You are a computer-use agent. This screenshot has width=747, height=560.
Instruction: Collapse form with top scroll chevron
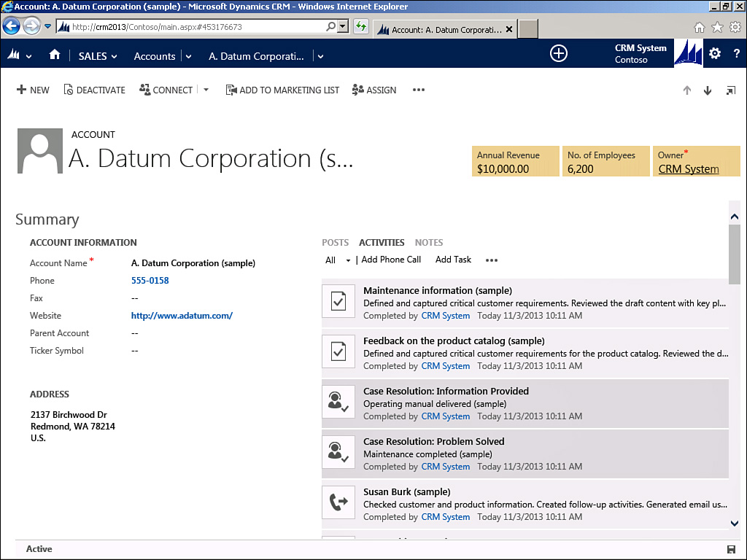(x=734, y=217)
